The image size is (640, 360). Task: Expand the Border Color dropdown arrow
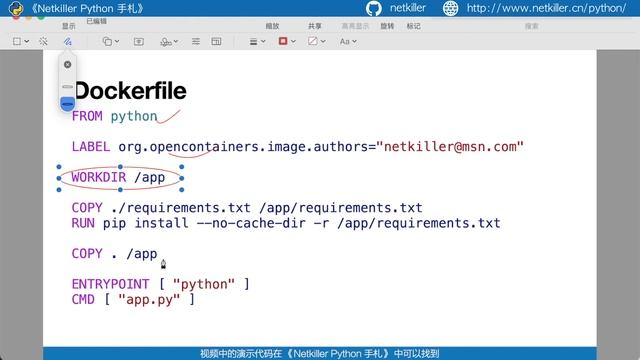pyautogui.click(x=293, y=42)
